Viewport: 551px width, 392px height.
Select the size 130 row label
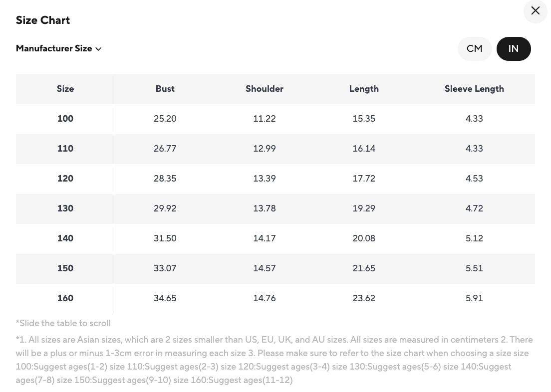pyautogui.click(x=65, y=208)
